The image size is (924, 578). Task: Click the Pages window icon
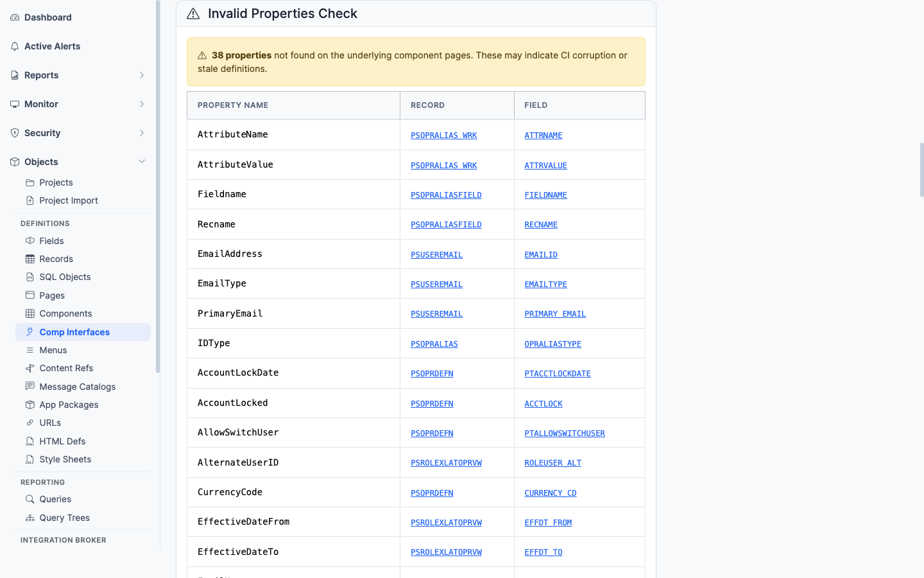(x=30, y=295)
